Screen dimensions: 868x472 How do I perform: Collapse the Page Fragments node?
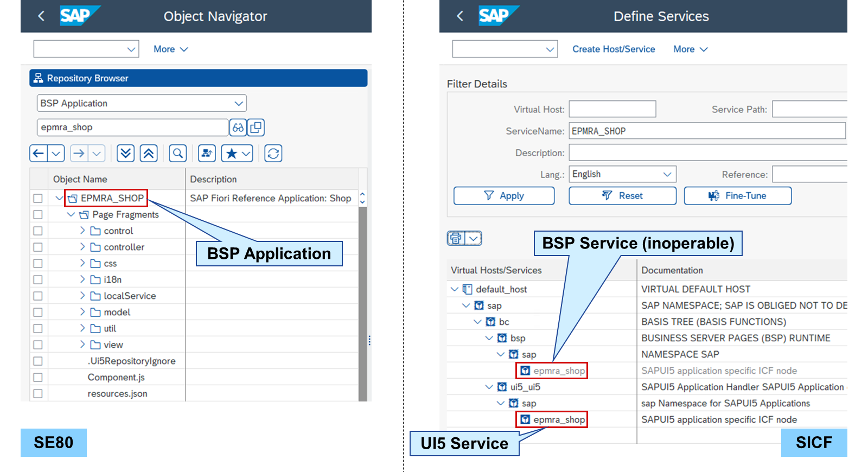click(x=71, y=215)
